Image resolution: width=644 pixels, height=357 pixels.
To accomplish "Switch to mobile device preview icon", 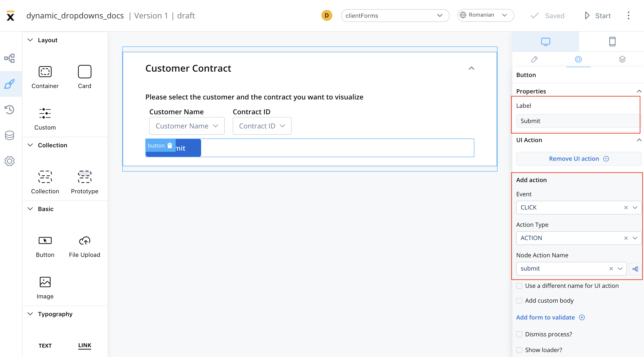I will (612, 42).
